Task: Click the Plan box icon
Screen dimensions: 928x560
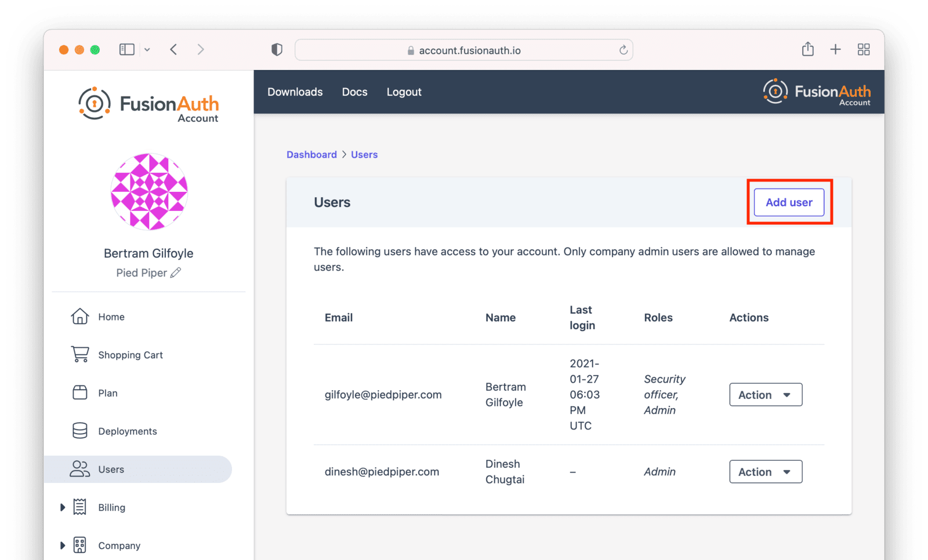Action: point(79,392)
